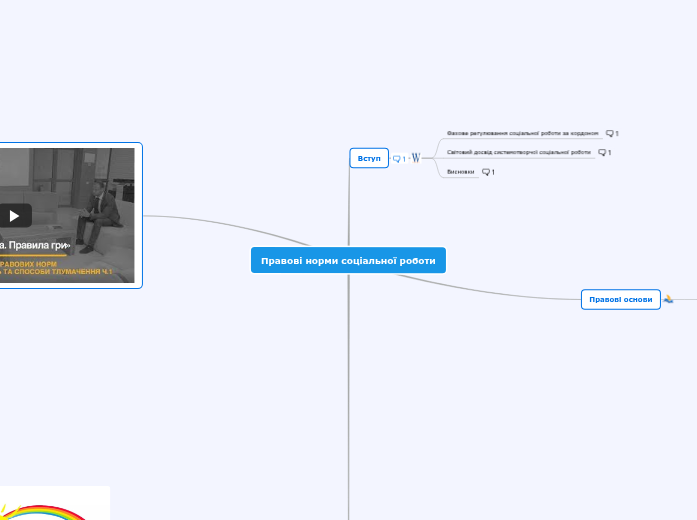The height and width of the screenshot is (520, 697).
Task: Click the vertical connector line below the central node
Action: 348,400
